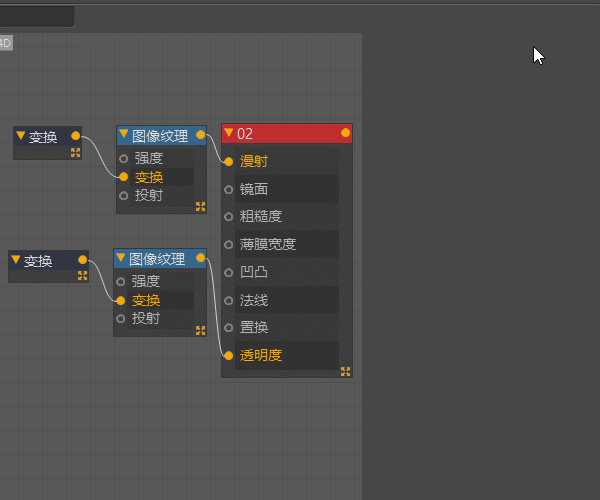Click the resize icon of the lower 图像纹理 node

(201, 330)
